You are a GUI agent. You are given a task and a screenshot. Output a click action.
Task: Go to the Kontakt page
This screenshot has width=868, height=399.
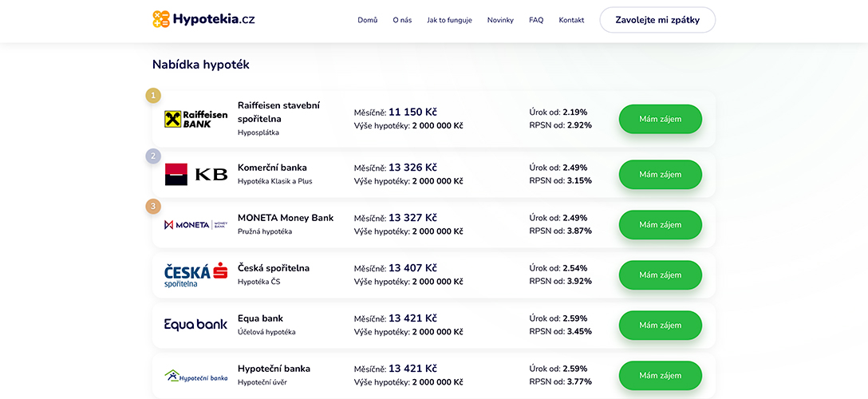tap(571, 20)
